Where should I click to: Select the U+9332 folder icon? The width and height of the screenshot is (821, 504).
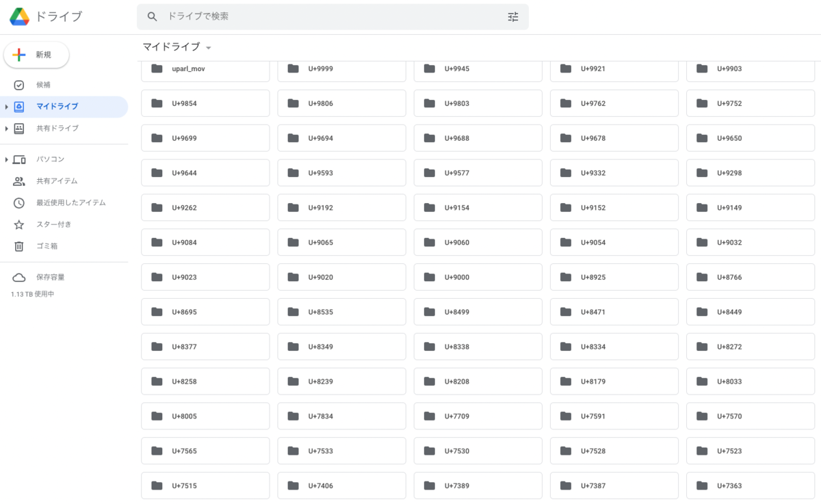point(566,173)
